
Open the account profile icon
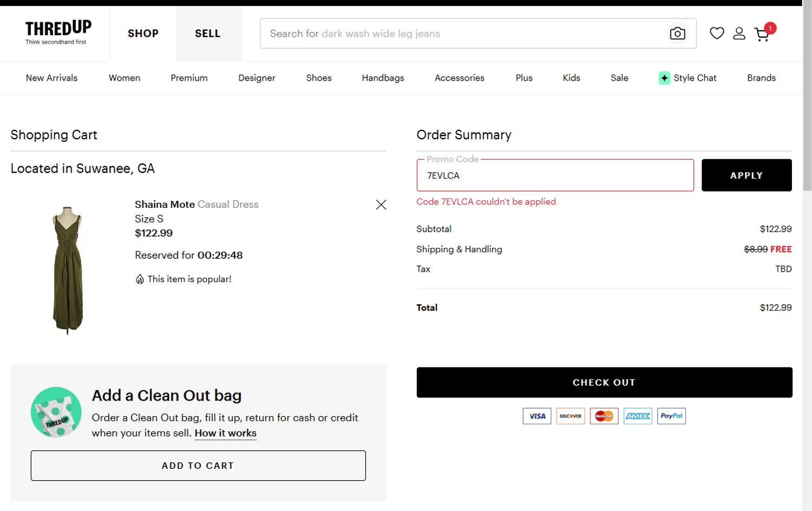[739, 34]
